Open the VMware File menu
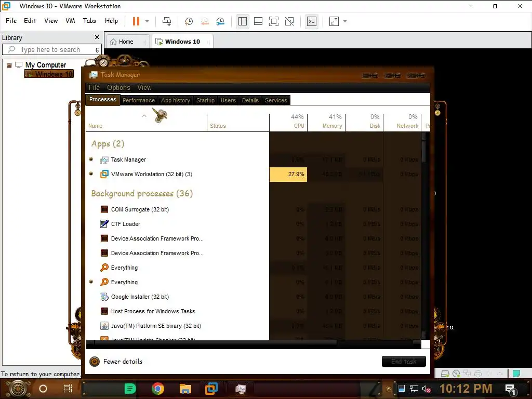The width and height of the screenshot is (532, 399). pyautogui.click(x=11, y=21)
